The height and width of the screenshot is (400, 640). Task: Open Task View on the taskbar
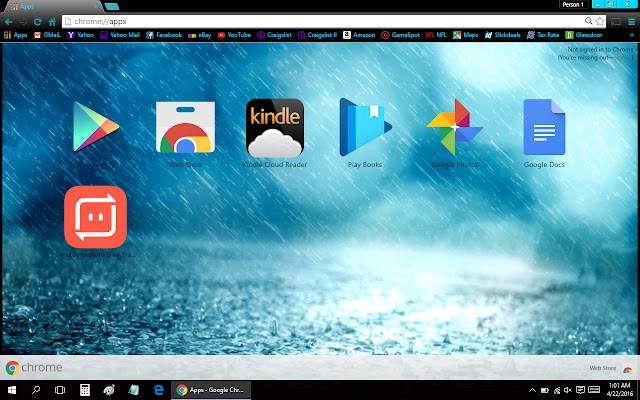(x=60, y=390)
